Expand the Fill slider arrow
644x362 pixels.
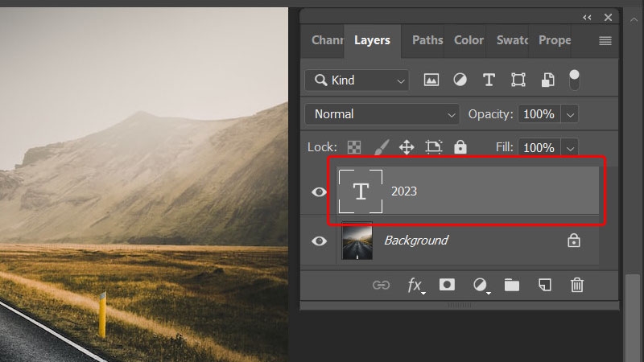coord(570,148)
